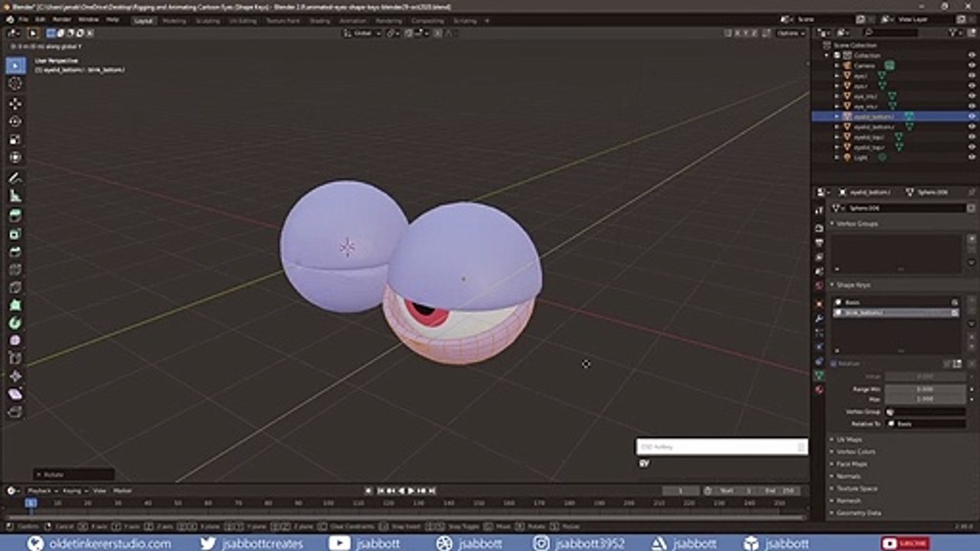
Task: Open the timeline Marker menu
Action: tap(122, 491)
